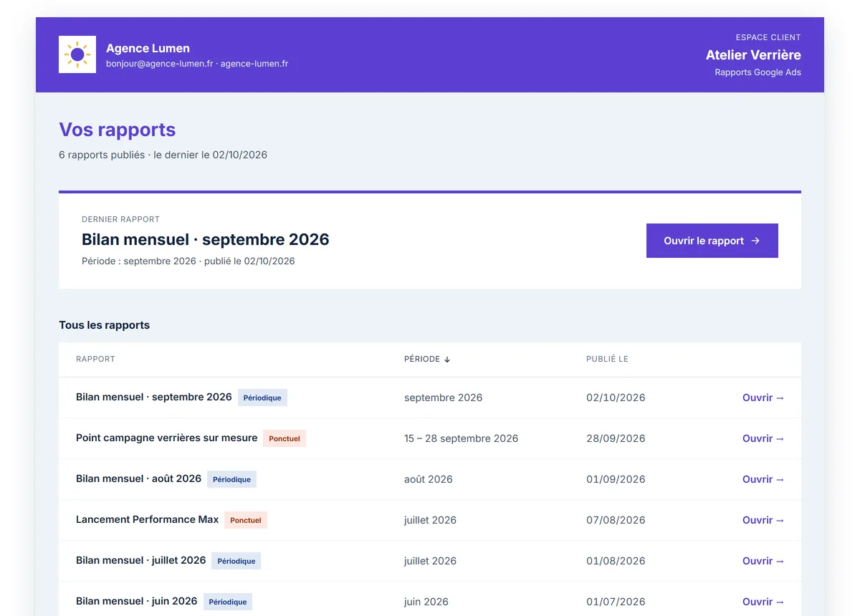Open the 'Bilan mensuel · juillet 2026' report

pyautogui.click(x=763, y=561)
